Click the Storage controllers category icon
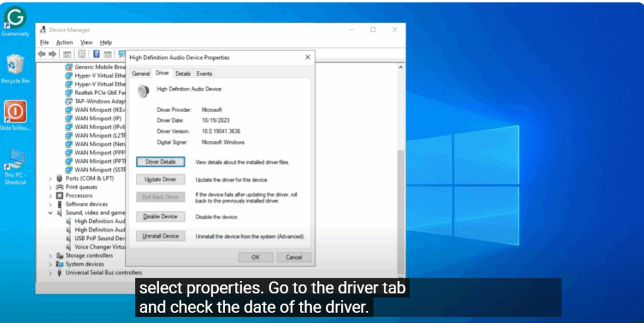 tap(60, 256)
